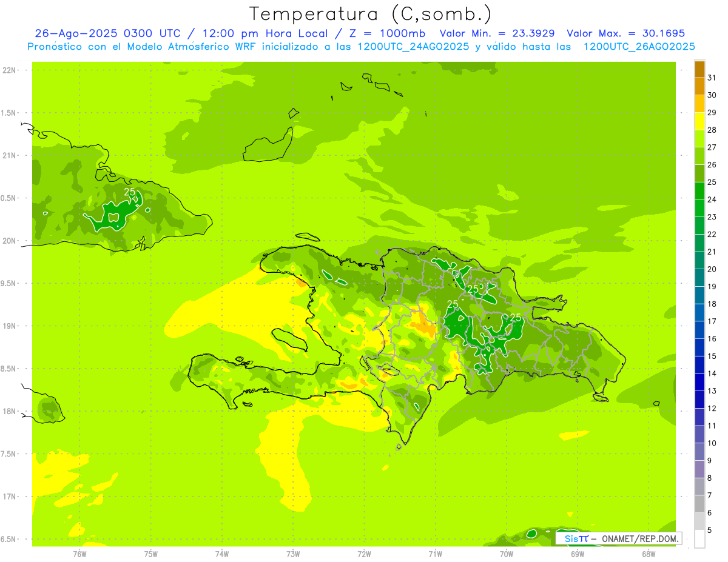
Task: Click the '20N' latitude axis label
Action: pyautogui.click(x=9, y=241)
